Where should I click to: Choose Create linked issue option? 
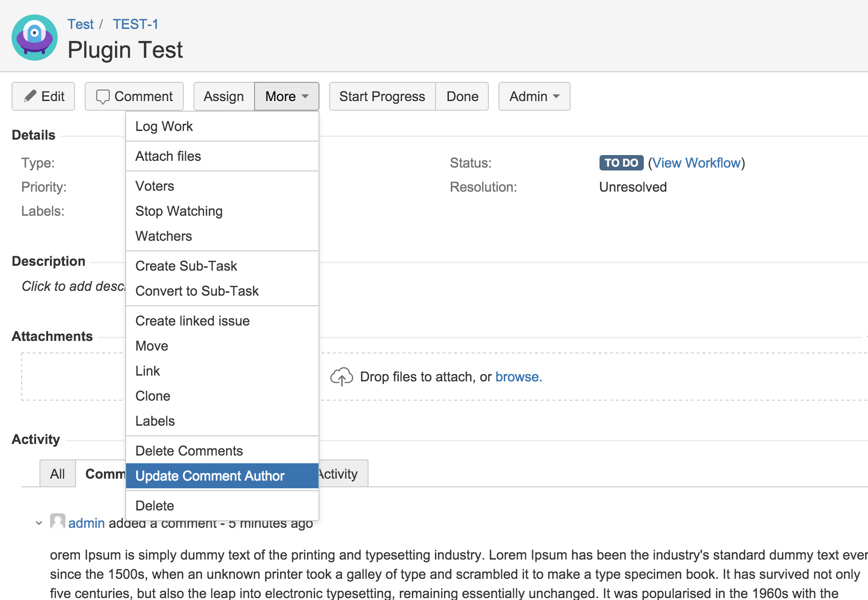[x=222, y=321]
